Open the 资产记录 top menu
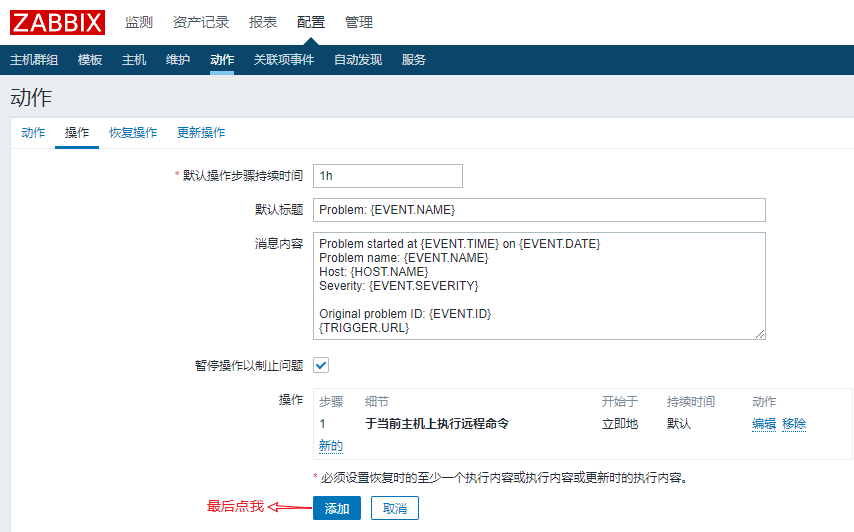Viewport: 854px width, 532px height. click(200, 22)
